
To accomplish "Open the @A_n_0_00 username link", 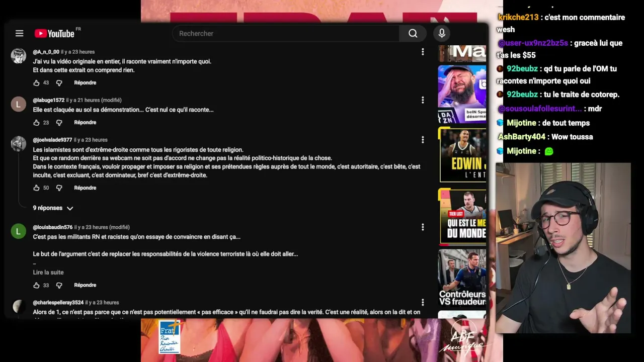I will click(46, 52).
